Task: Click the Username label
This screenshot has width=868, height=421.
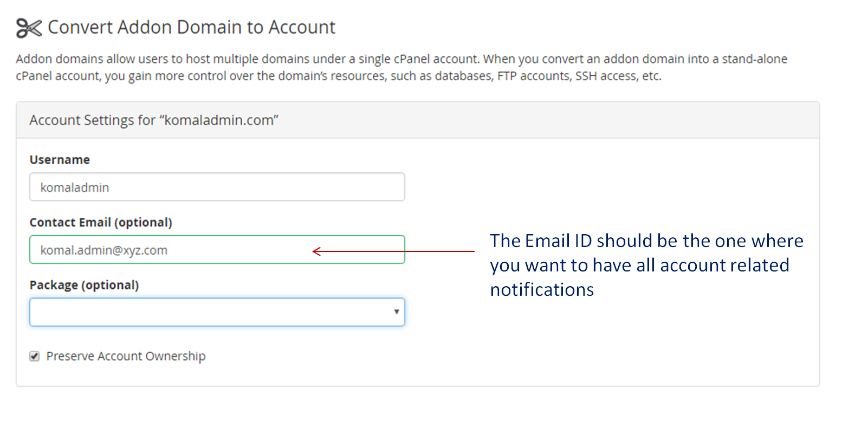Action: point(60,160)
